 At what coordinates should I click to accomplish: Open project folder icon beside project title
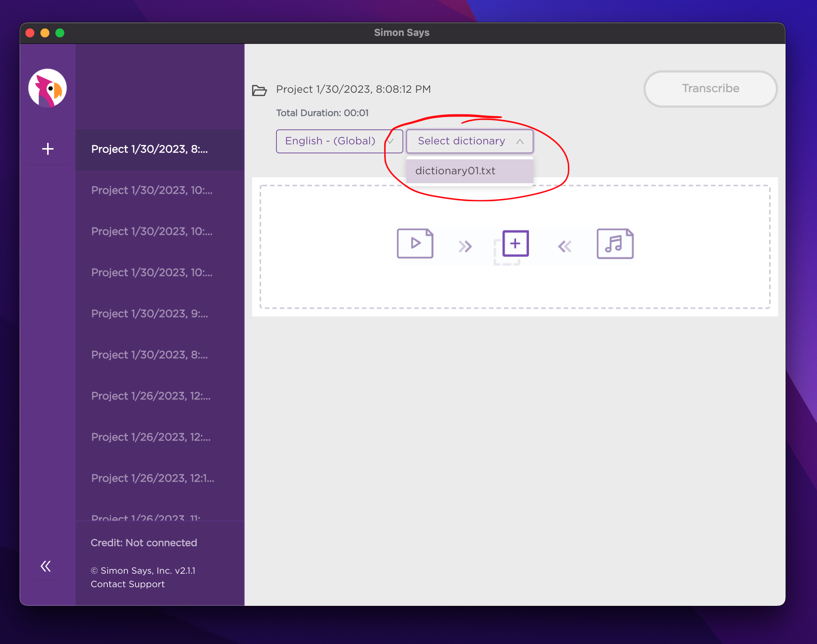coord(259,91)
